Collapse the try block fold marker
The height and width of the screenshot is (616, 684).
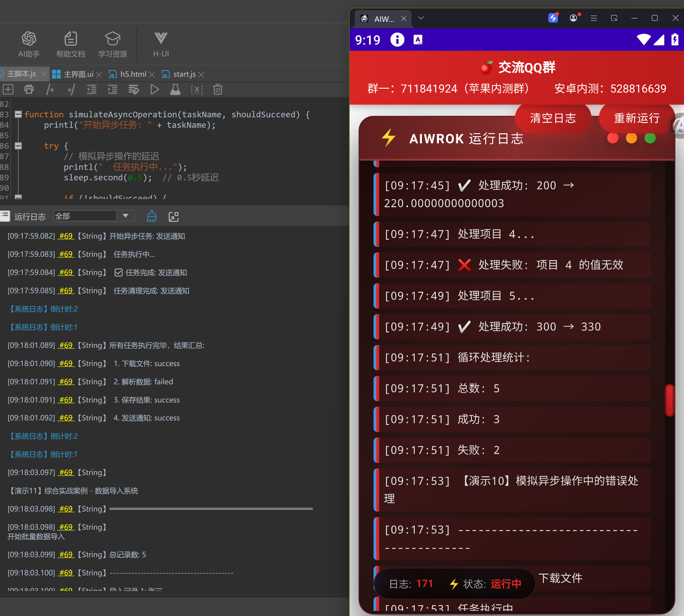[x=18, y=146]
